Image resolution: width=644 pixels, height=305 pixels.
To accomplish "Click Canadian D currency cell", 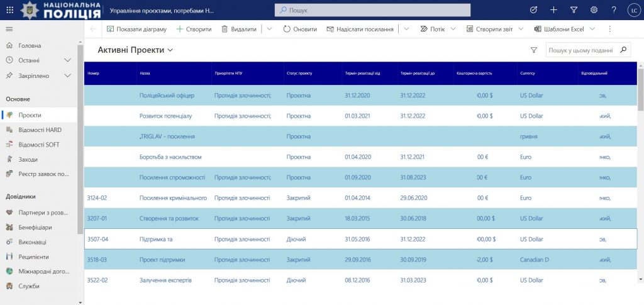I will [535, 260].
